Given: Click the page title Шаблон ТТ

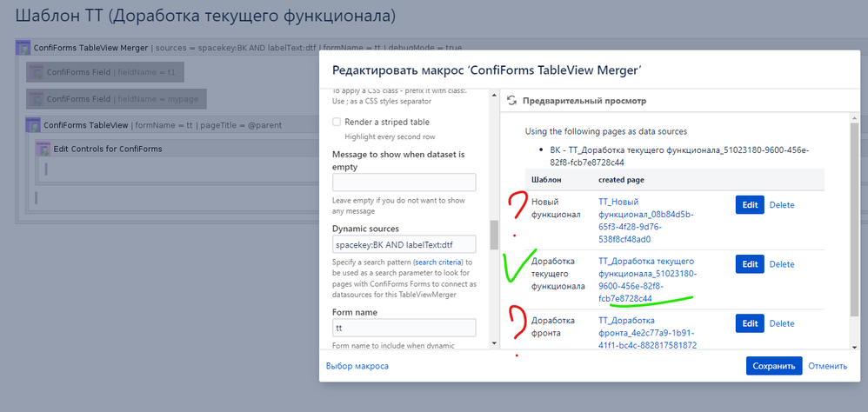Looking at the screenshot, I should point(205,16).
